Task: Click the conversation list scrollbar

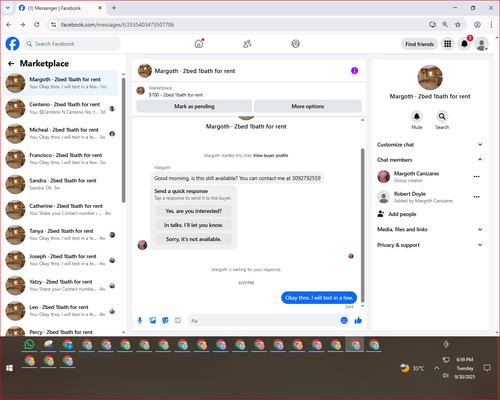Action: (123, 140)
